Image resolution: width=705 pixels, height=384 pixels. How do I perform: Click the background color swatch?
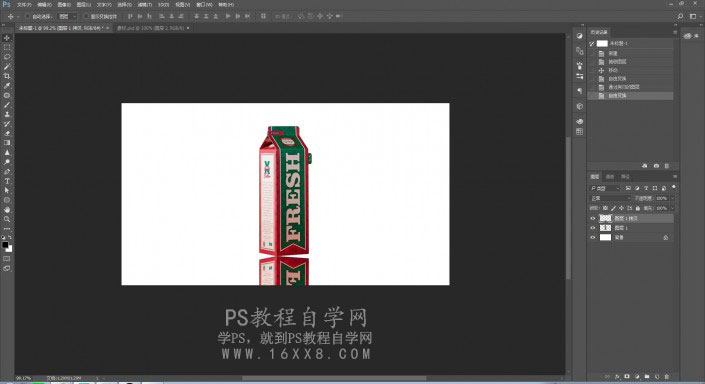click(x=9, y=249)
